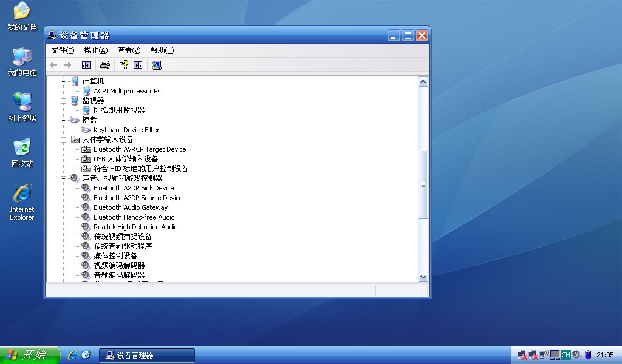Click the Print toolbar icon
This screenshot has height=364, width=622.
coord(105,65)
